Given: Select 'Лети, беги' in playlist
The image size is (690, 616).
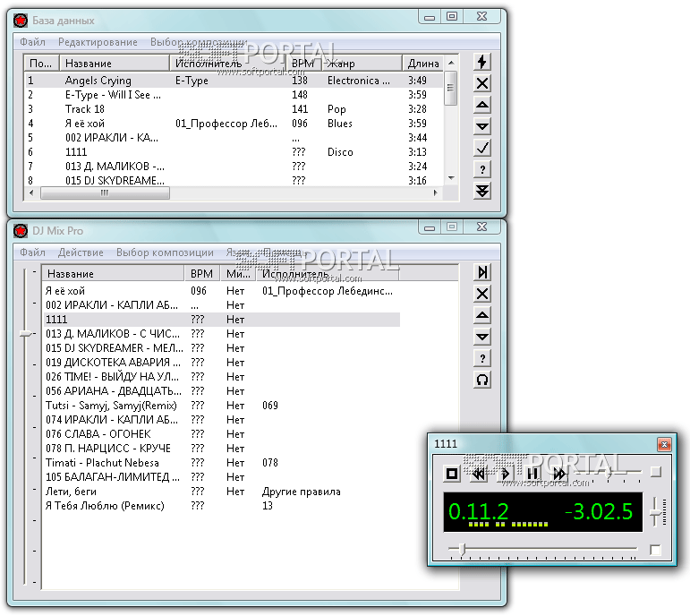Looking at the screenshot, I should click(x=221, y=492).
